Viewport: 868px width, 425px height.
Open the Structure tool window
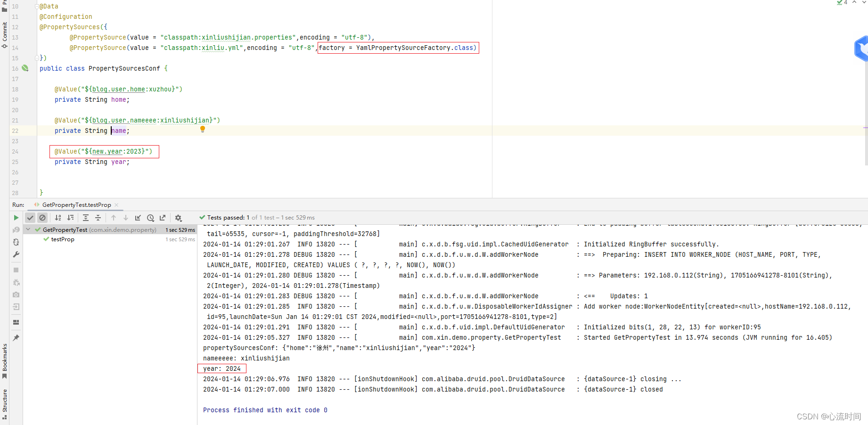(4, 404)
